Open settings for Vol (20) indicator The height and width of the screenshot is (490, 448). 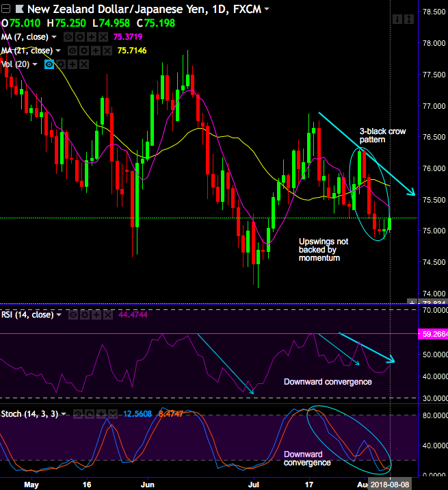(60, 64)
